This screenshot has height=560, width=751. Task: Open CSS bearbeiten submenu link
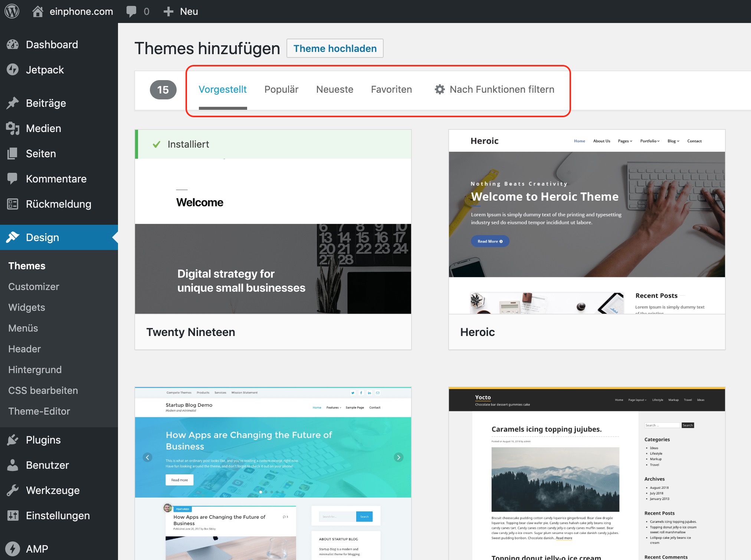[x=43, y=391]
